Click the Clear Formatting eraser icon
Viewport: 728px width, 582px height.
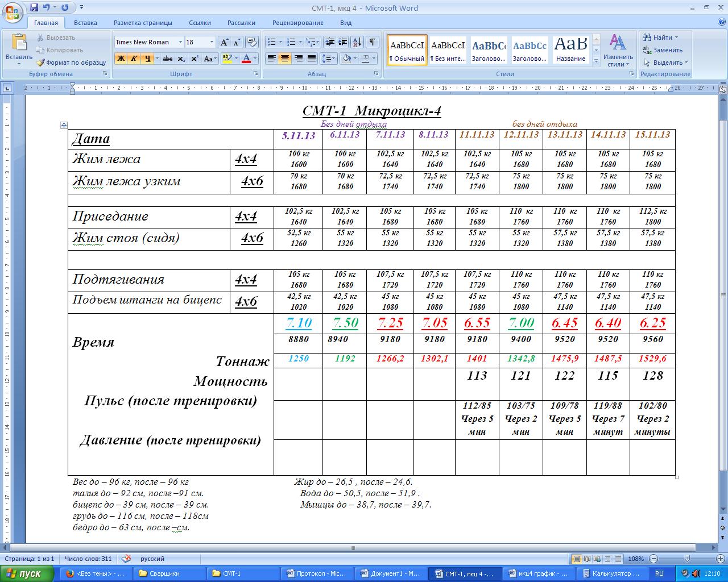click(252, 42)
